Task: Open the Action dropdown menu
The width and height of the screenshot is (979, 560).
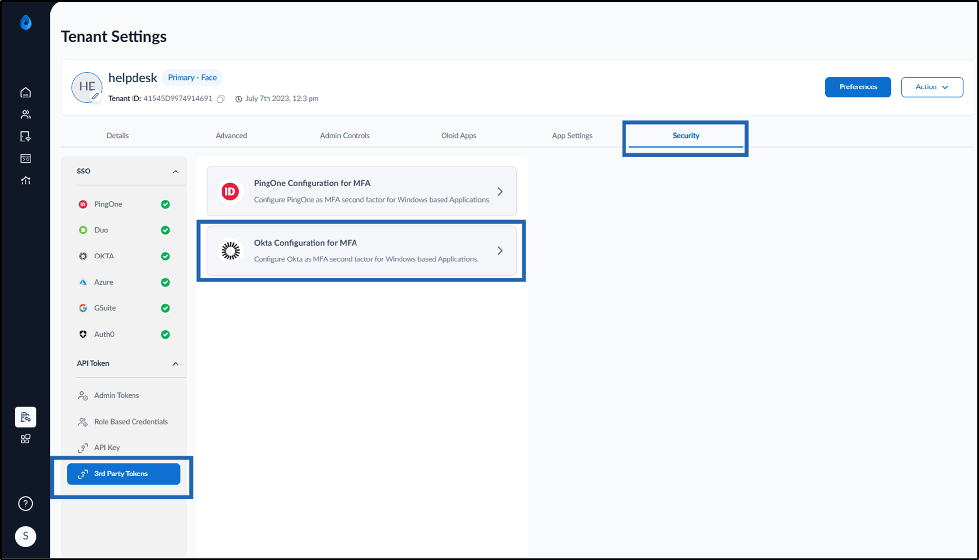Action: coord(932,87)
